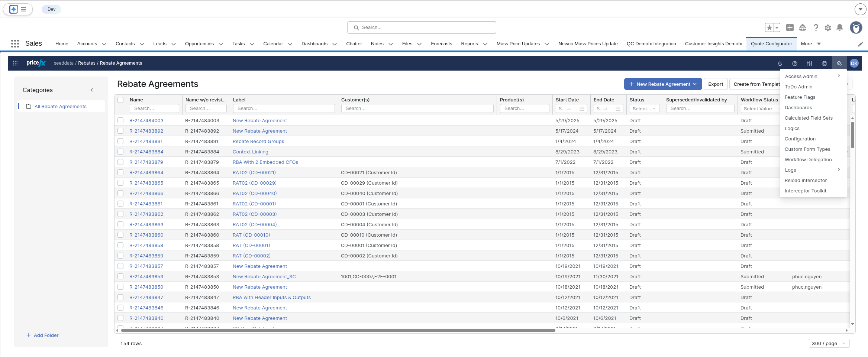Open the R-2147483853 rebate agreement link
This screenshot has height=357, width=868.
146,277
